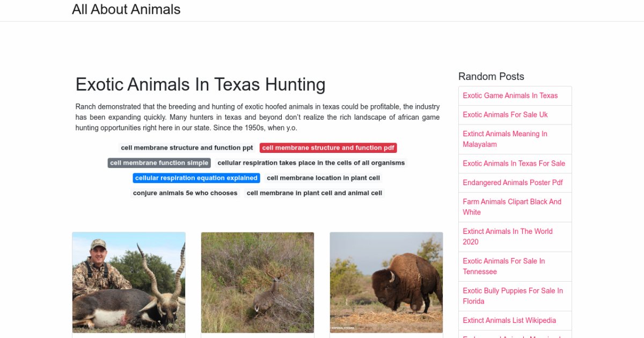Image resolution: width=644 pixels, height=338 pixels.
Task: Go to 'Exotic Bully Puppies For Sale In Florida'
Action: pos(513,296)
